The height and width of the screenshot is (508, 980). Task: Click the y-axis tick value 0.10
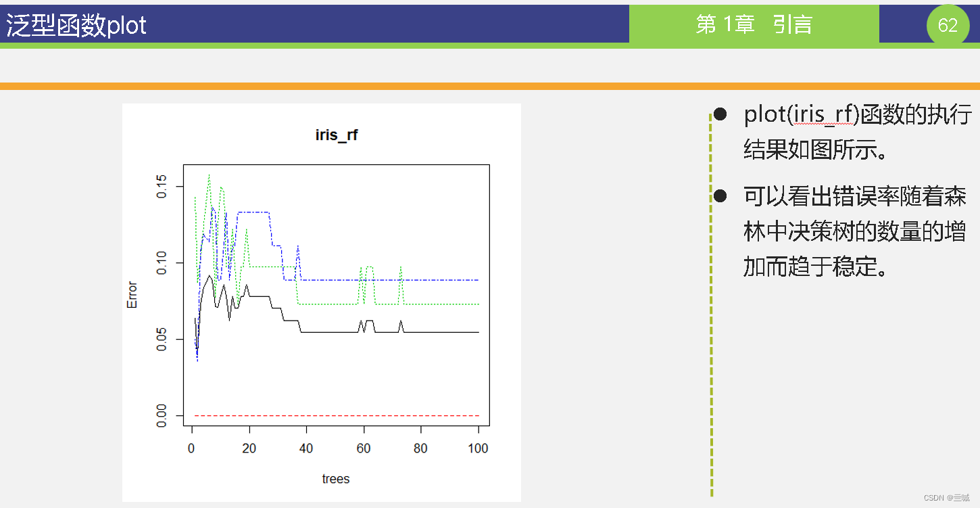click(x=162, y=262)
